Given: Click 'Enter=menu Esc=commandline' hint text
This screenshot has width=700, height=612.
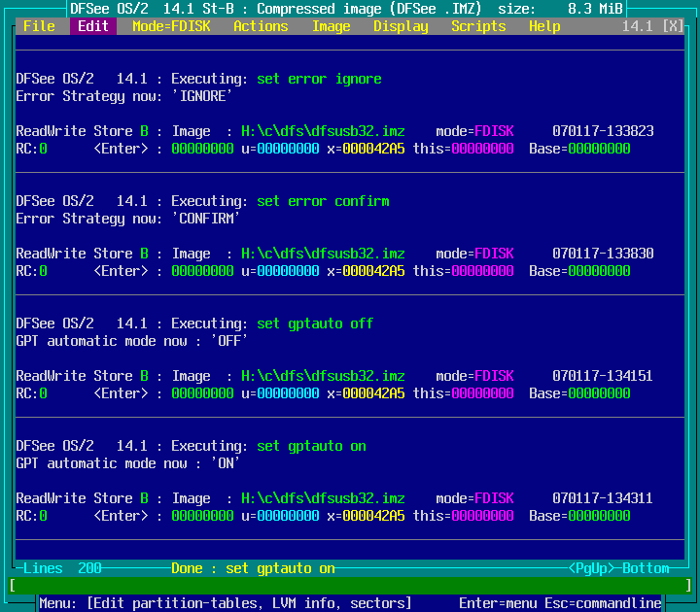Looking at the screenshot, I should tap(560, 603).
